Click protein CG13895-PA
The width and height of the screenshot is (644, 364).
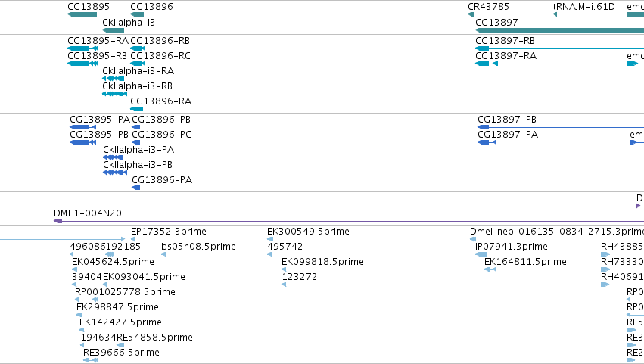(100, 120)
